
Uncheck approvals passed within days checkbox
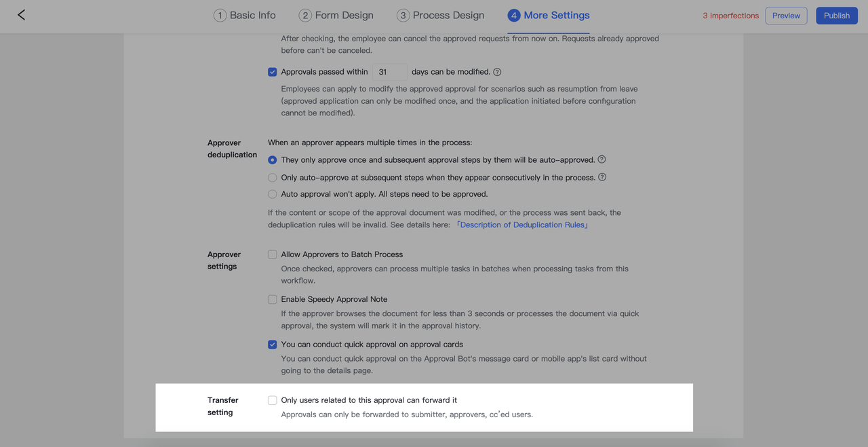pos(273,72)
